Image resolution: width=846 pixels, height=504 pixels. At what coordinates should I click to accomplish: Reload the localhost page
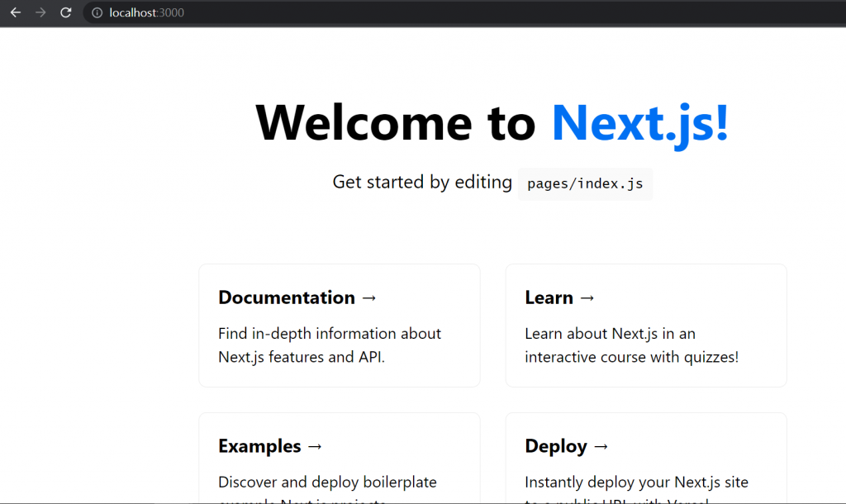(66, 12)
